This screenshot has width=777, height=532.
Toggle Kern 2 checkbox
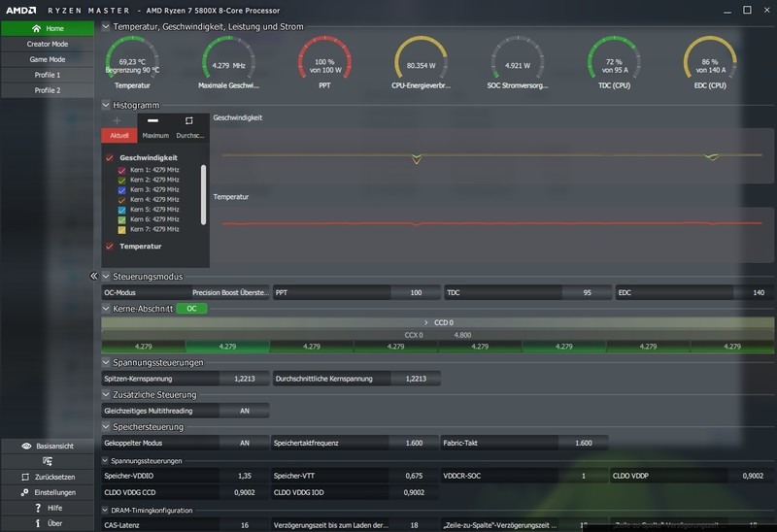122,181
